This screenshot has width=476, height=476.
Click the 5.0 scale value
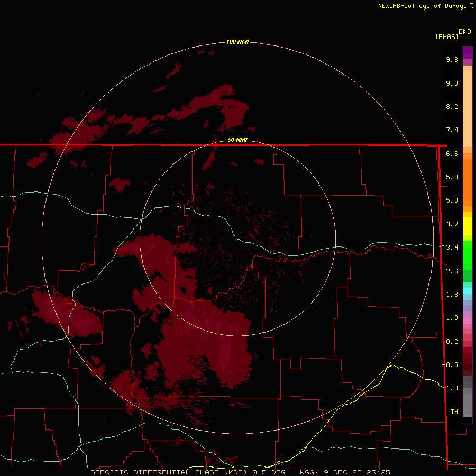(452, 200)
